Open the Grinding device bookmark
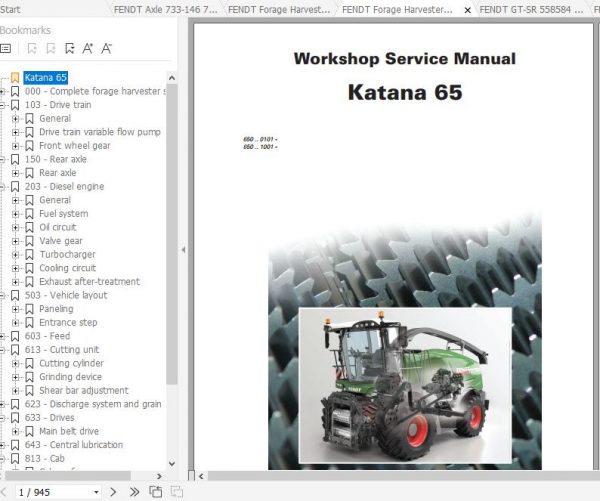This screenshot has width=600, height=501. coord(70,377)
